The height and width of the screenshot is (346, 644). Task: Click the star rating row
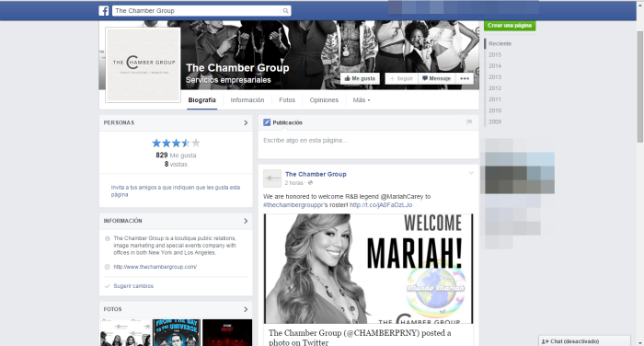(x=176, y=143)
